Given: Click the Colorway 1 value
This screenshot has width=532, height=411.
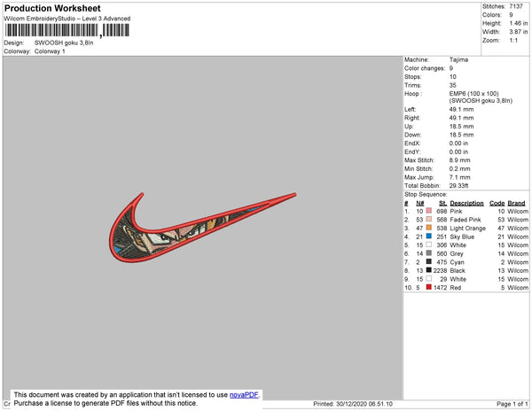Looking at the screenshot, I should (50, 51).
